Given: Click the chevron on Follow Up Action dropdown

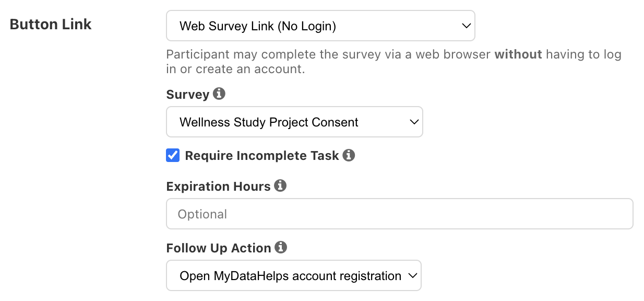Looking at the screenshot, I should click(413, 276).
